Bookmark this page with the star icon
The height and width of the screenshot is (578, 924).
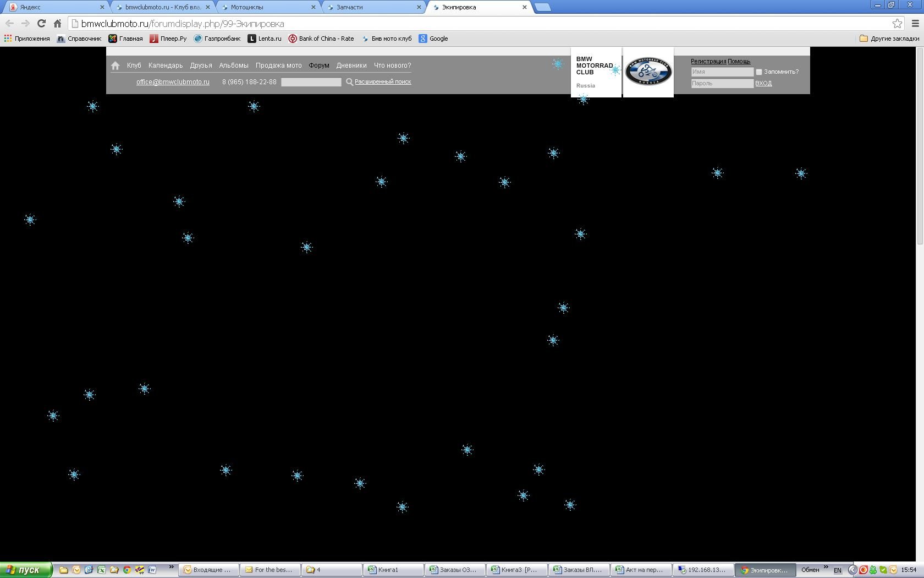pyautogui.click(x=897, y=23)
